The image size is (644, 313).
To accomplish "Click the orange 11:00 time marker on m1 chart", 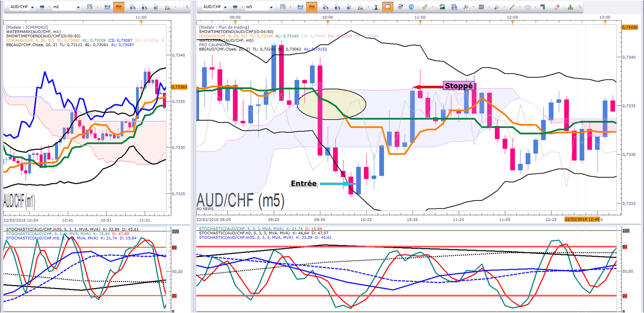I will [x=140, y=21].
